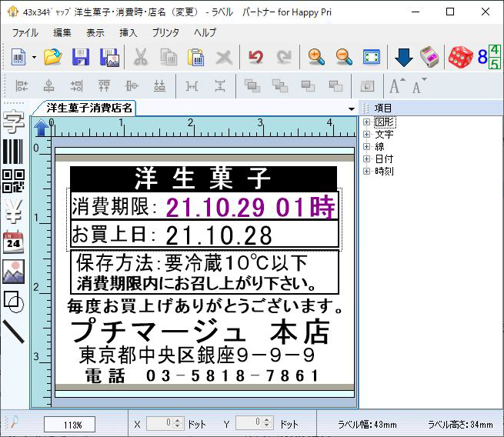The width and height of the screenshot is (504, 437).
Task: Insert image with picture tool
Action: (13, 272)
